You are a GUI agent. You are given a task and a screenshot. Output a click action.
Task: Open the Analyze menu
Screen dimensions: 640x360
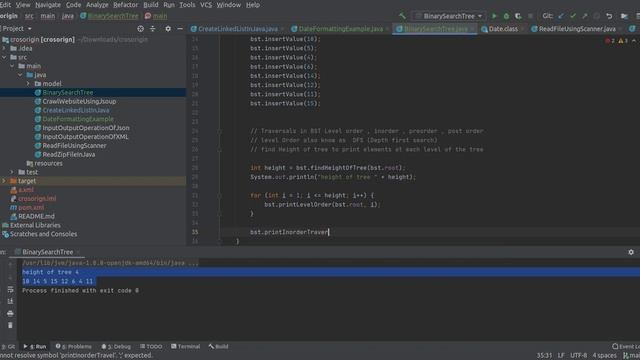tap(97, 5)
